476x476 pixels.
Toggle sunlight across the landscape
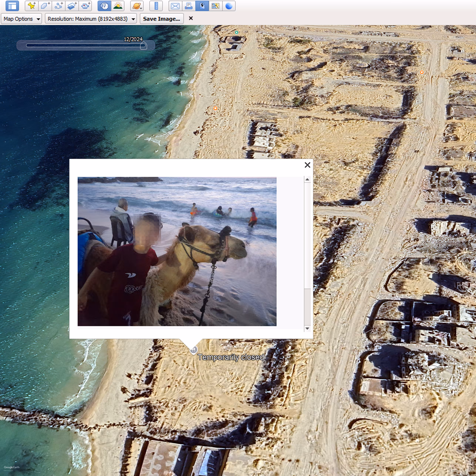(118, 6)
